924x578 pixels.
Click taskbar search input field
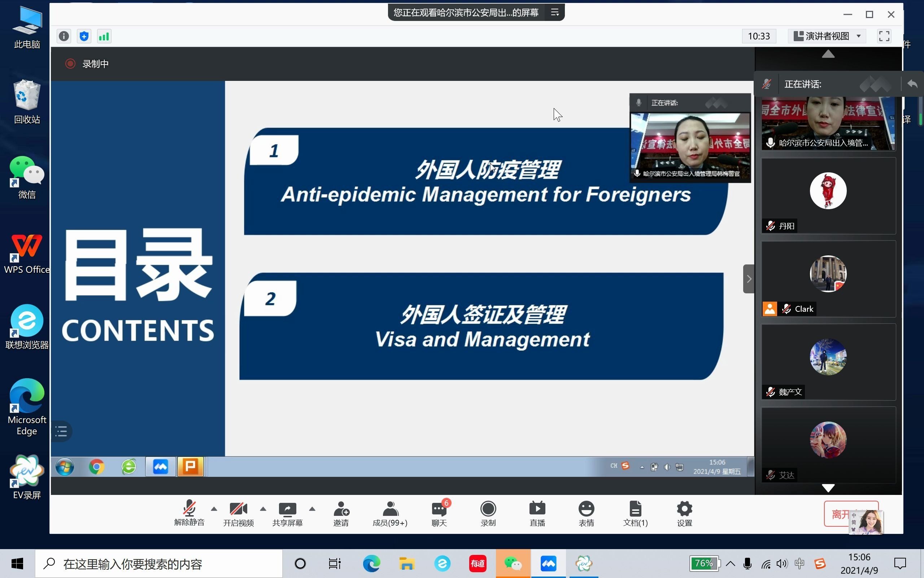tap(159, 564)
